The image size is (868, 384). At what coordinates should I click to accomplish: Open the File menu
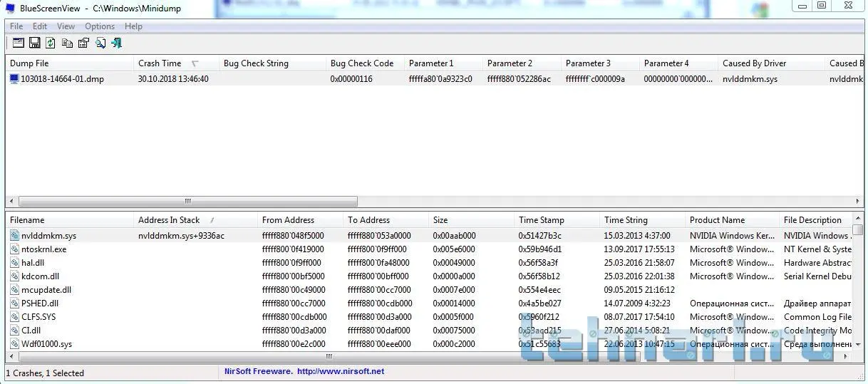coord(16,26)
